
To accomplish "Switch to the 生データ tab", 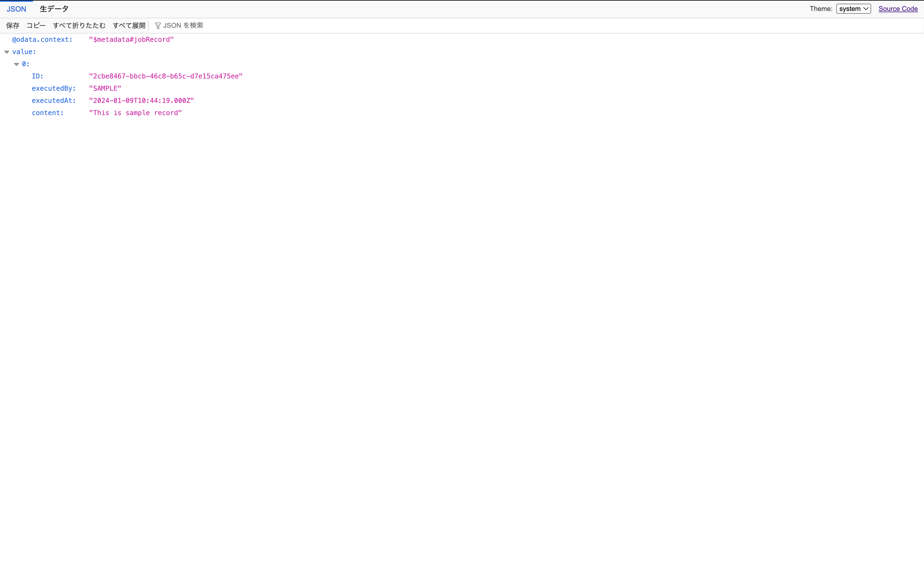I will pos(54,9).
